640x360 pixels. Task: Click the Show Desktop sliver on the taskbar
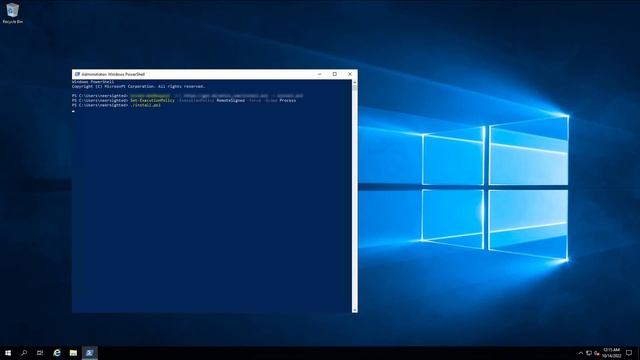tap(639, 353)
